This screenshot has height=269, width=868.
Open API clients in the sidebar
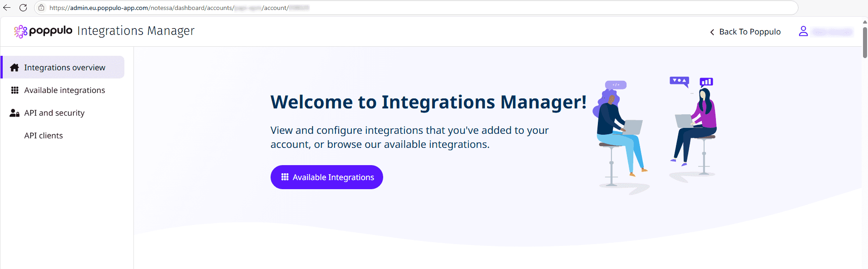pos(44,136)
